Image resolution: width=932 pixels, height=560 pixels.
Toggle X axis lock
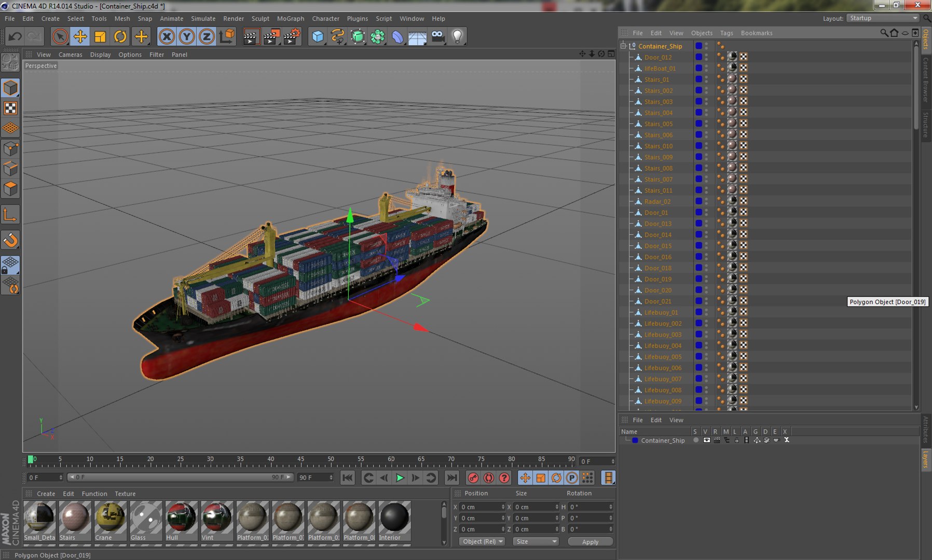pyautogui.click(x=167, y=36)
